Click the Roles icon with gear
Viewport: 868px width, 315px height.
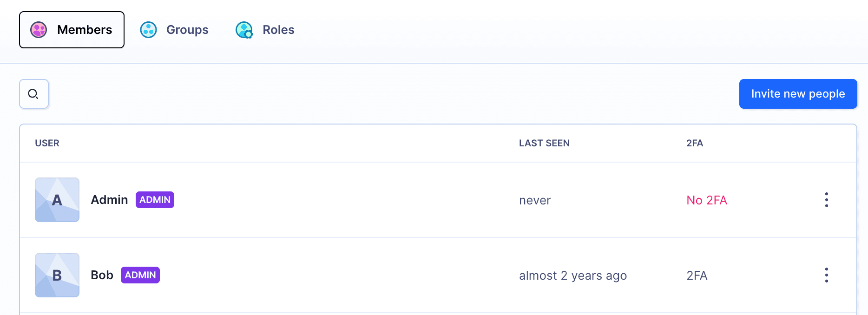[244, 30]
